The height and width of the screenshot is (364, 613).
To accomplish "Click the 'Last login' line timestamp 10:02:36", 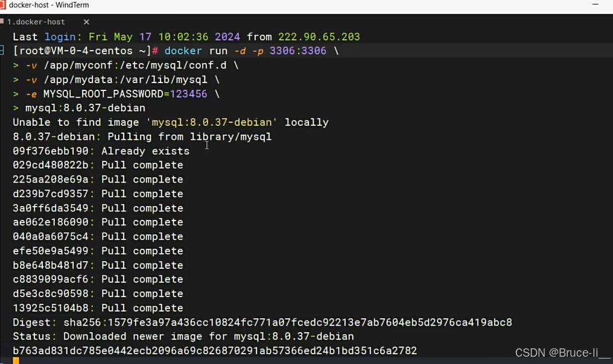I will 183,37.
